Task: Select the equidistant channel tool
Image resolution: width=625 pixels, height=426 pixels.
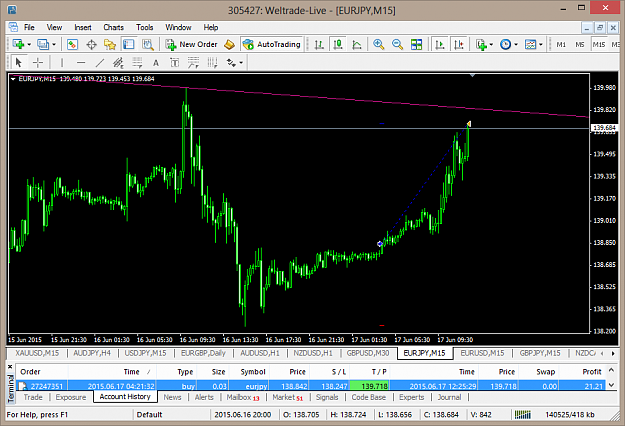Action: pyautogui.click(x=118, y=63)
